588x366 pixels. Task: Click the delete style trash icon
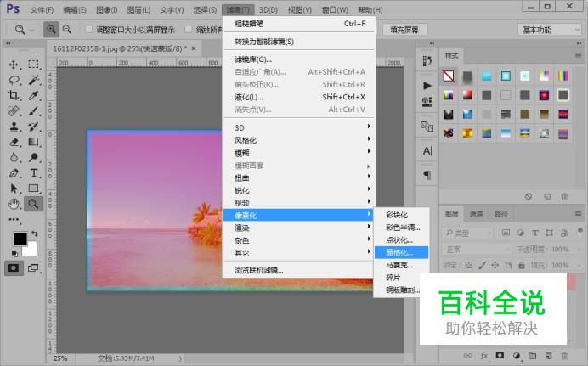coord(564,197)
